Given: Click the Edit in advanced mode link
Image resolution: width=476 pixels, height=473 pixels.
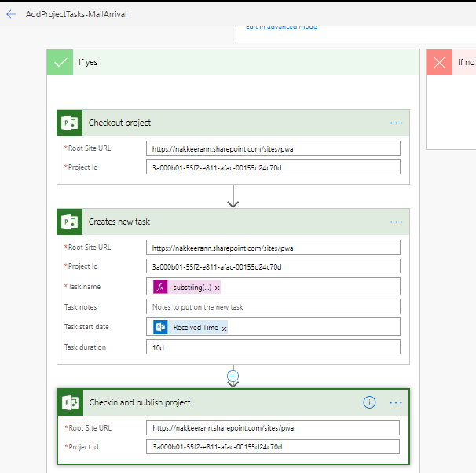Looking at the screenshot, I should coord(281,27).
